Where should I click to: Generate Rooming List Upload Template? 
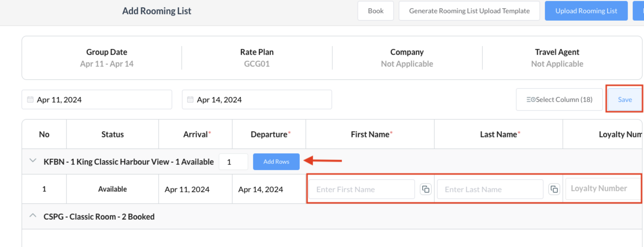(469, 11)
